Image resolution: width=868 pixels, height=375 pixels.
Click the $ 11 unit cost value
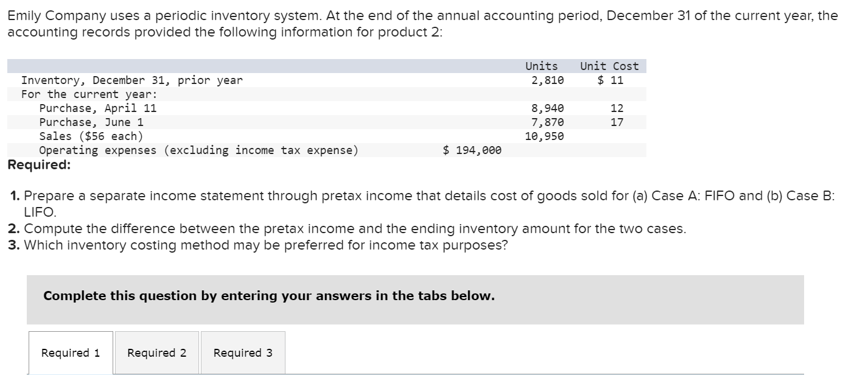click(609, 80)
